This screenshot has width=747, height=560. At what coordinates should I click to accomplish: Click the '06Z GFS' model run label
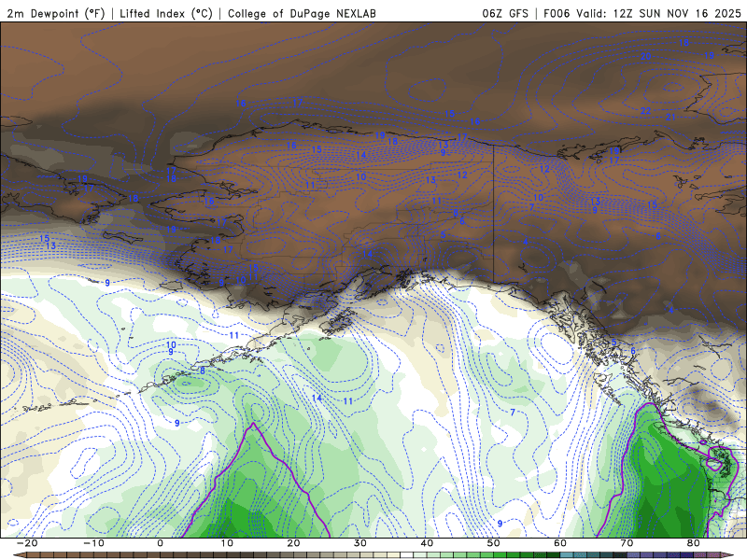tap(505, 13)
